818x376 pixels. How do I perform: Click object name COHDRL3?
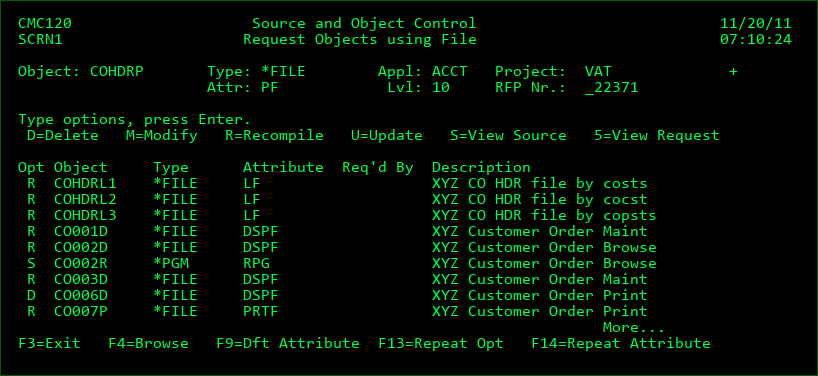coord(86,215)
